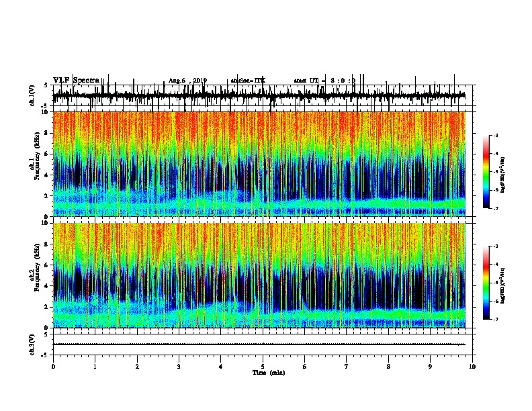Click the "2" kHz tick on ch.2 frequency axis
Viewport: 532px width, 411px height.
point(47,307)
